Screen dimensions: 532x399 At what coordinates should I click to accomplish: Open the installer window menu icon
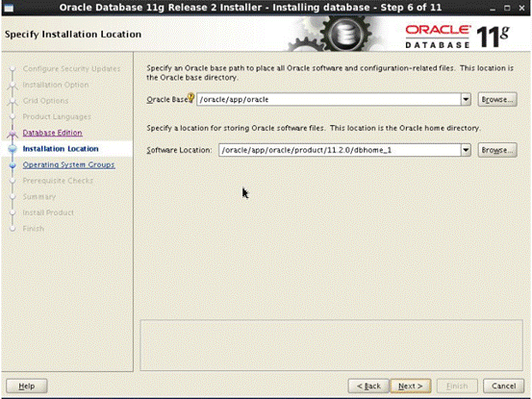pos(9,8)
